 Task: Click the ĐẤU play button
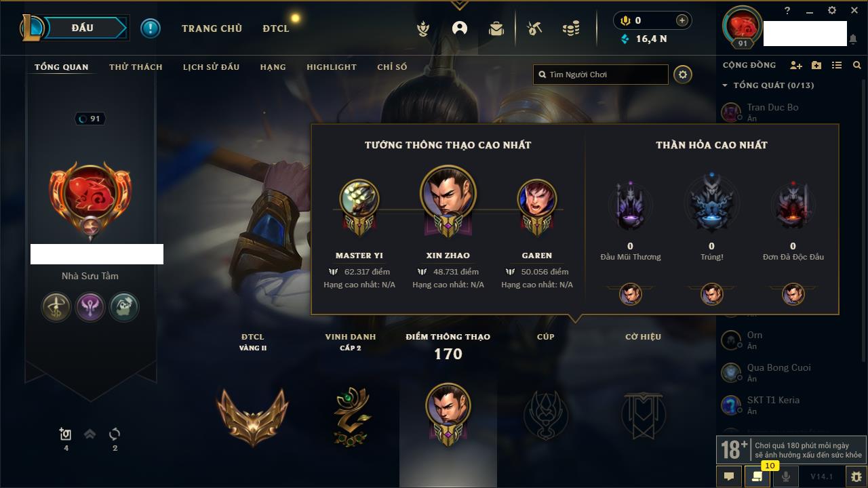(x=82, y=28)
